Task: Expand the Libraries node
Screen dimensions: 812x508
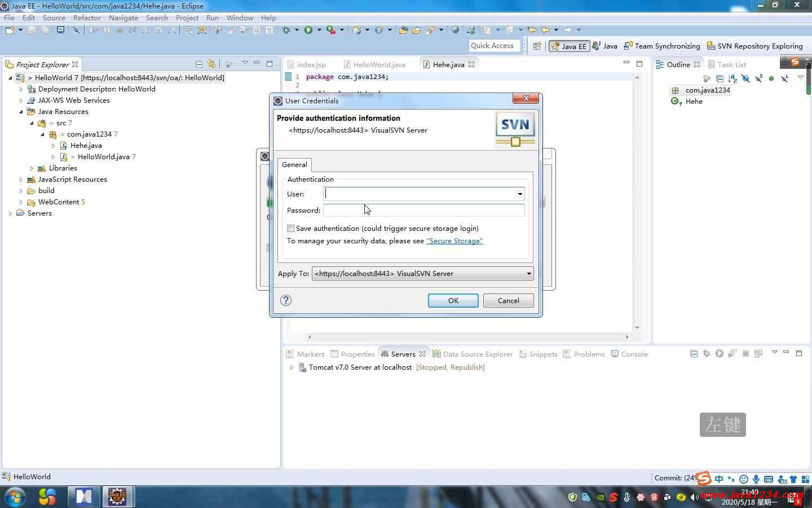Action: coord(32,168)
